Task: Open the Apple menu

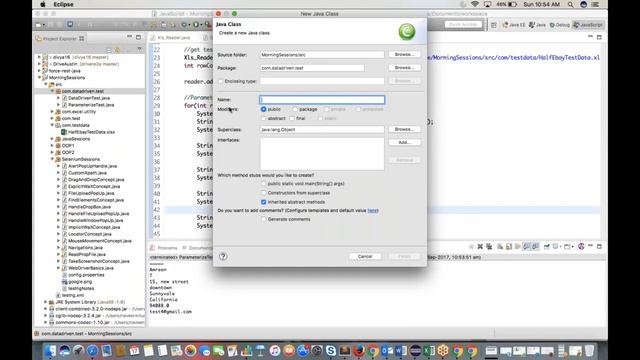Action: 43,4
